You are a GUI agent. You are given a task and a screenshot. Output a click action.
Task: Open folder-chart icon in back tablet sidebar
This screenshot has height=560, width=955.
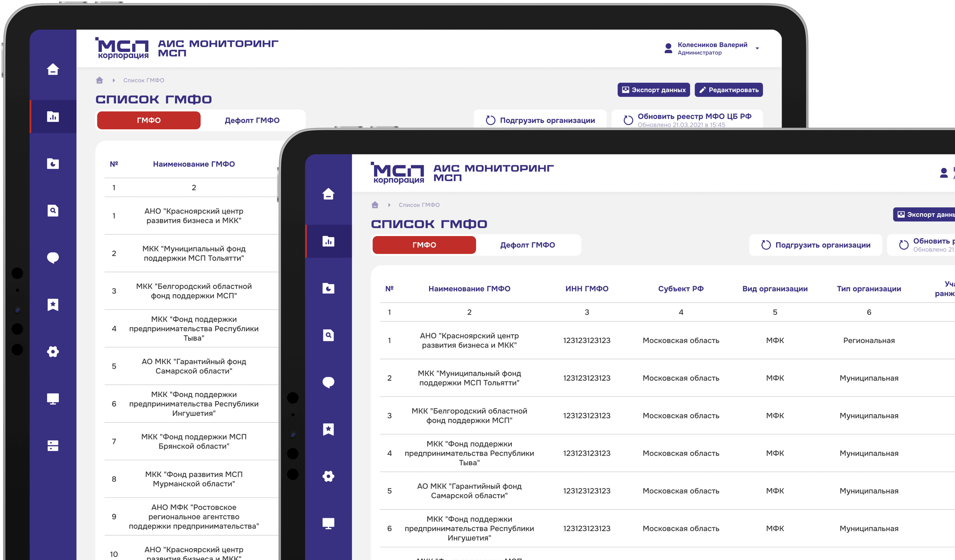point(53,164)
